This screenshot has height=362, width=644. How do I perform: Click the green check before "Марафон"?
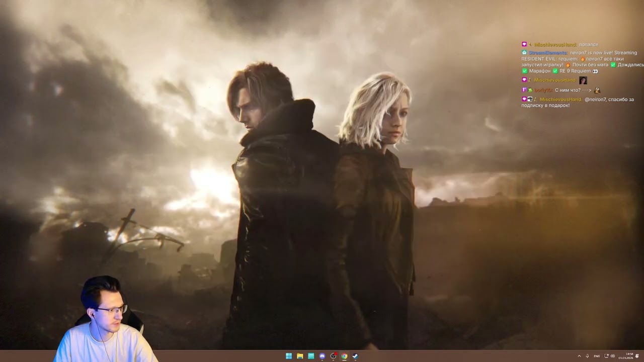click(x=525, y=71)
